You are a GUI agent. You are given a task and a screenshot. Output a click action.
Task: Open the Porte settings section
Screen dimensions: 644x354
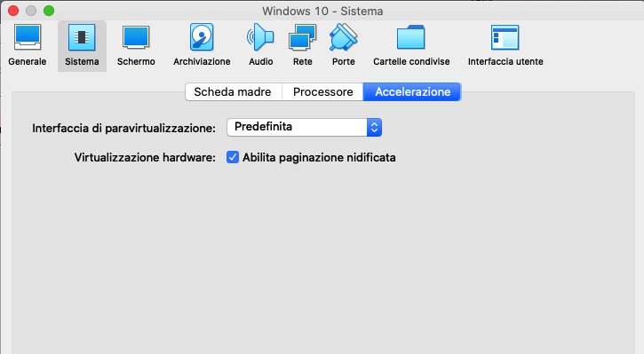coord(344,45)
